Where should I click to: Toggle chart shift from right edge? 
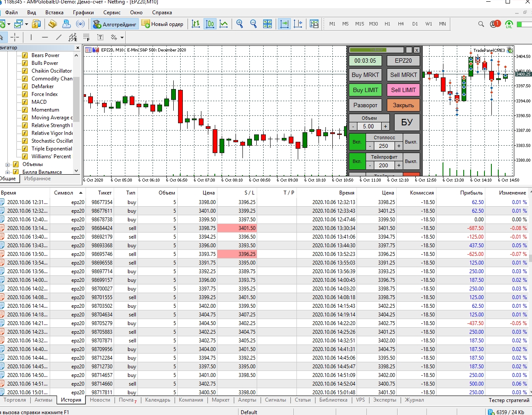tap(298, 24)
